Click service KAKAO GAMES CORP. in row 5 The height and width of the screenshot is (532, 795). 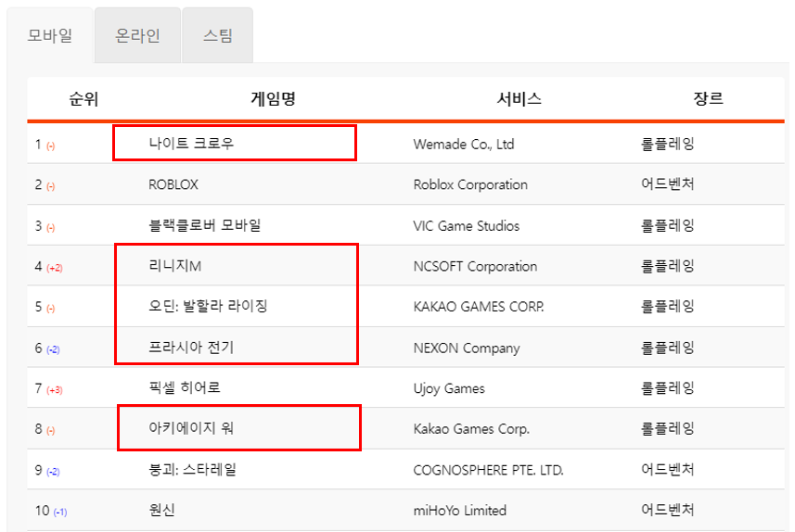click(x=479, y=307)
